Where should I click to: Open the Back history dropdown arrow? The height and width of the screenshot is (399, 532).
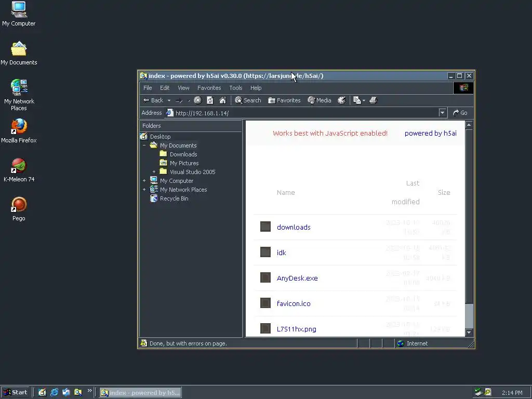pos(169,100)
